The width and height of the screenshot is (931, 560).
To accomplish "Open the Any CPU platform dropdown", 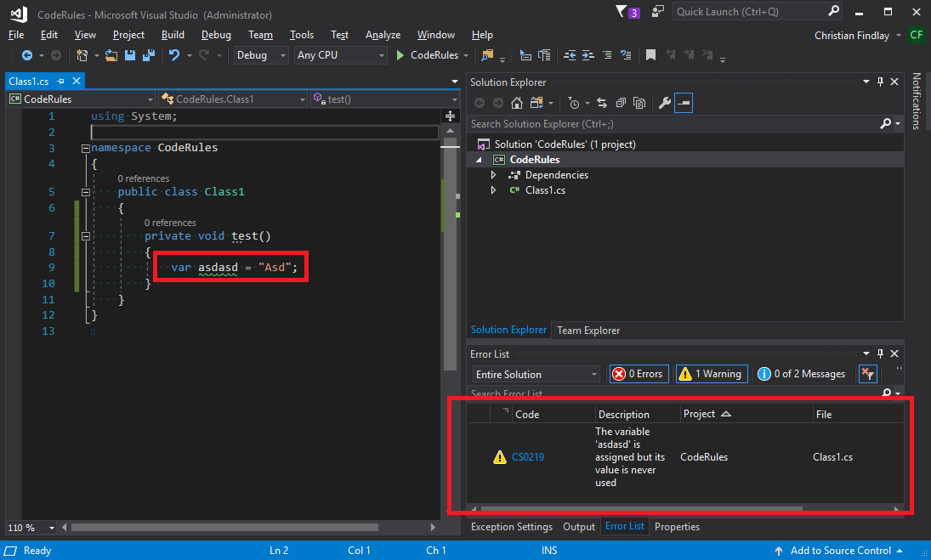I will coord(341,55).
